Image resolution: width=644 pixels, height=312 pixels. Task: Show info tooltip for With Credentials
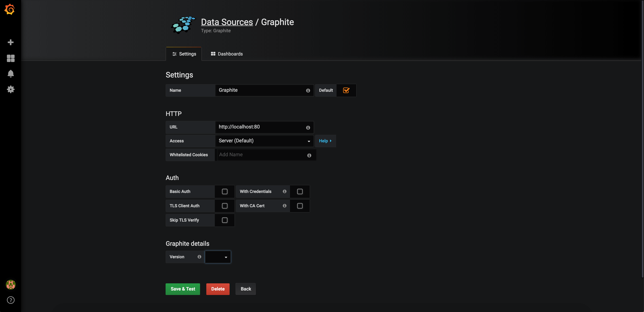coord(284,191)
